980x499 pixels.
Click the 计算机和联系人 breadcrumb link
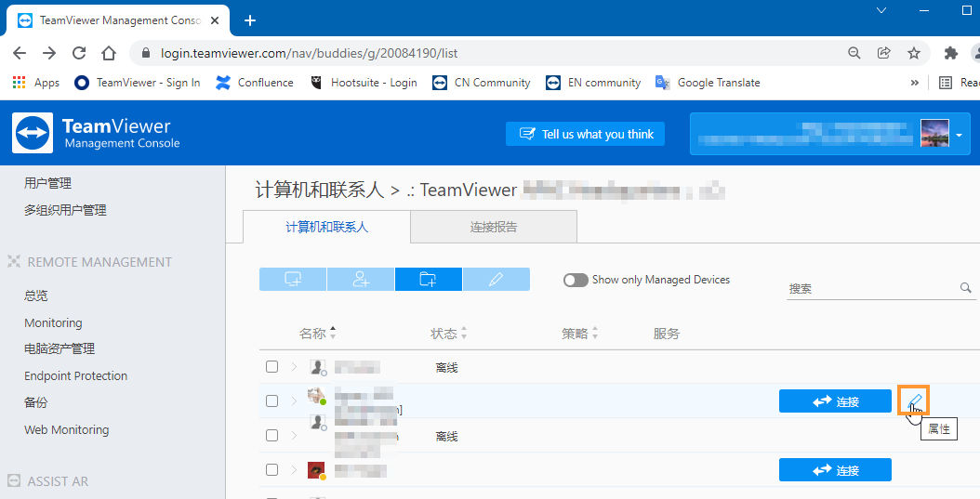pyautogui.click(x=319, y=190)
